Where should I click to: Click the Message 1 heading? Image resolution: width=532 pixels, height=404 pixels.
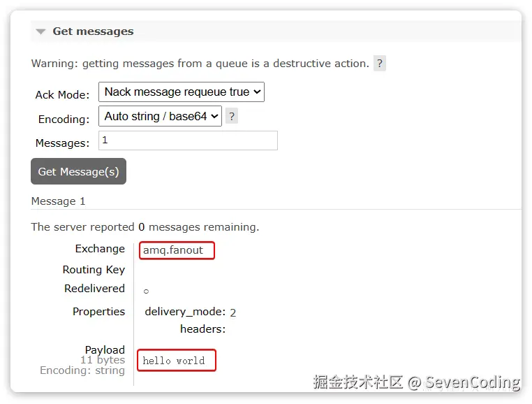coord(58,201)
